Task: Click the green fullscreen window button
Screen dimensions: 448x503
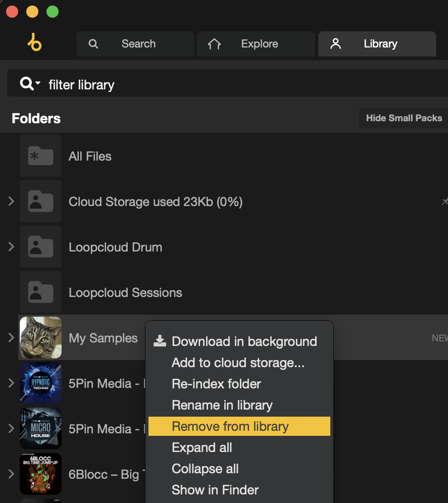Action: tap(53, 12)
